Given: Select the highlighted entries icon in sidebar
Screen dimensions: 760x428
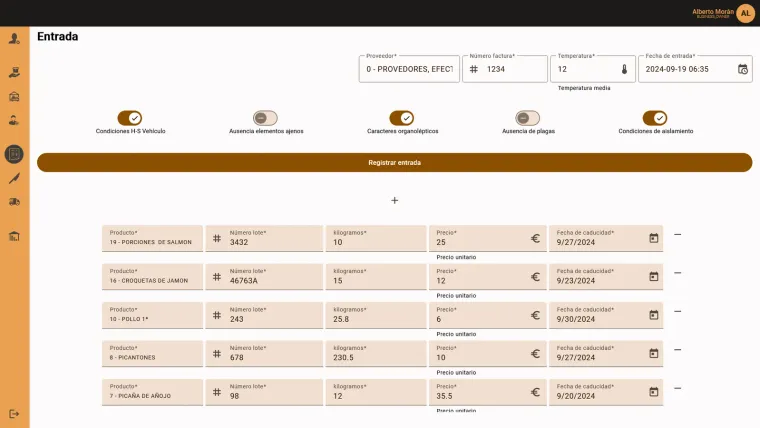Looking at the screenshot, I should [x=14, y=154].
